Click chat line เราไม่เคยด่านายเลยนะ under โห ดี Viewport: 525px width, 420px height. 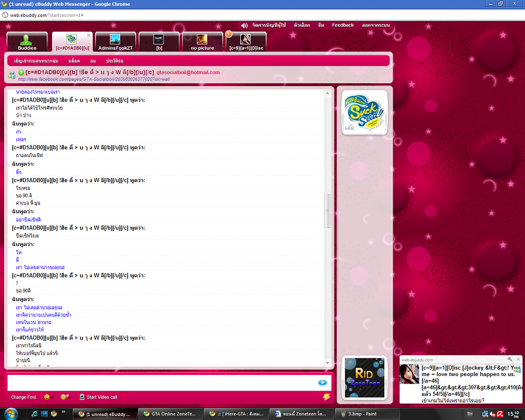click(x=40, y=267)
